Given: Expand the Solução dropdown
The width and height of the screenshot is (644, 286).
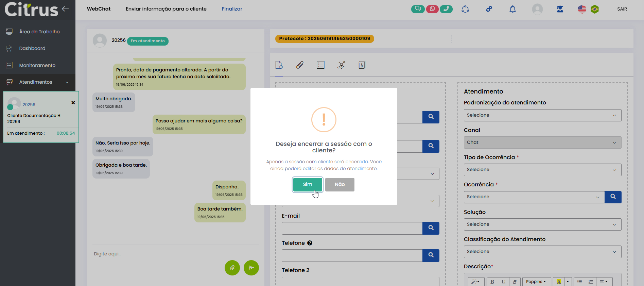Looking at the screenshot, I should coord(542,224).
